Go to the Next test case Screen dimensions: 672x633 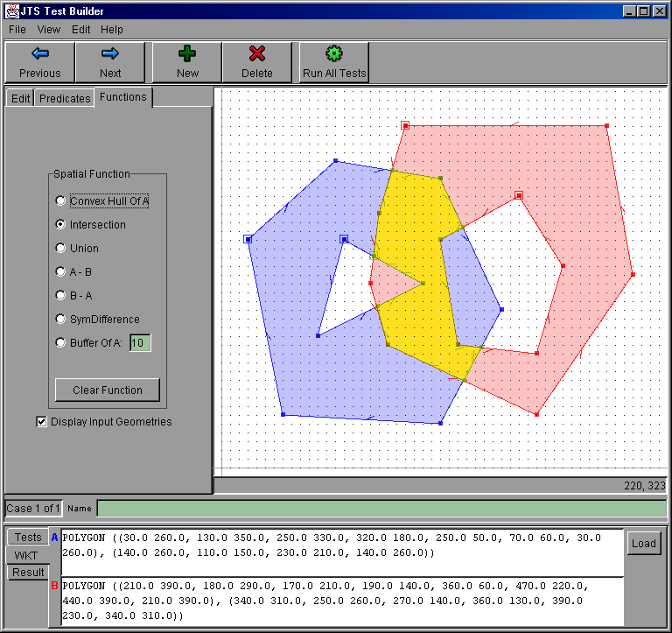(110, 62)
